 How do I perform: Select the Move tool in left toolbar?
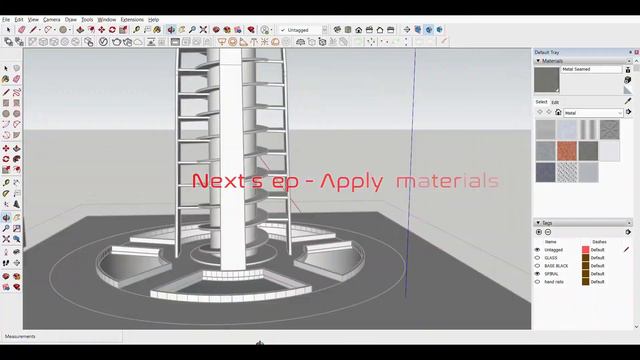6,148
